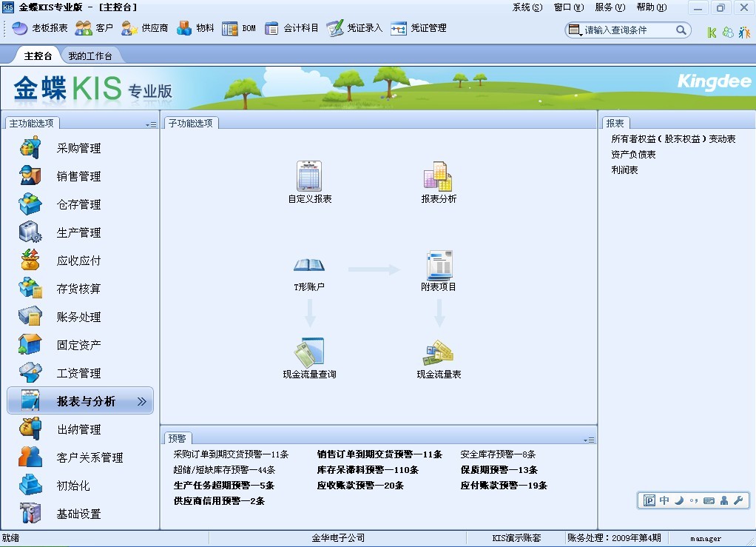Screen dimensions: 756x547
Task: Open the 主功能选项 panel dropdown menu
Action: (x=151, y=124)
